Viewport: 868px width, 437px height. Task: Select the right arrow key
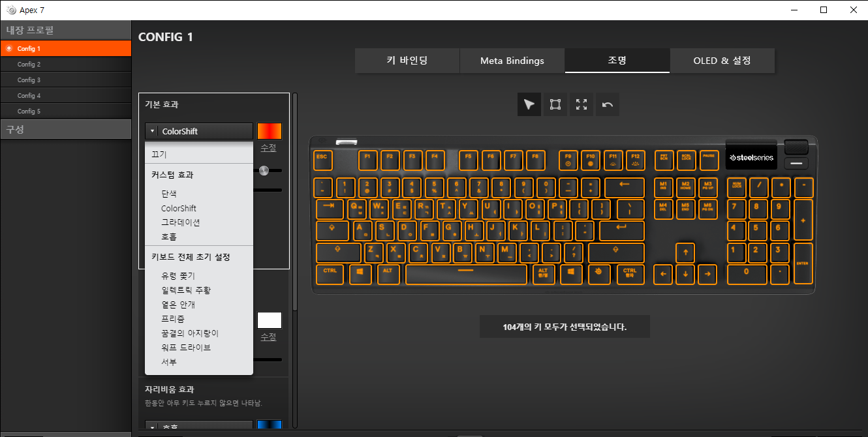[x=707, y=275]
